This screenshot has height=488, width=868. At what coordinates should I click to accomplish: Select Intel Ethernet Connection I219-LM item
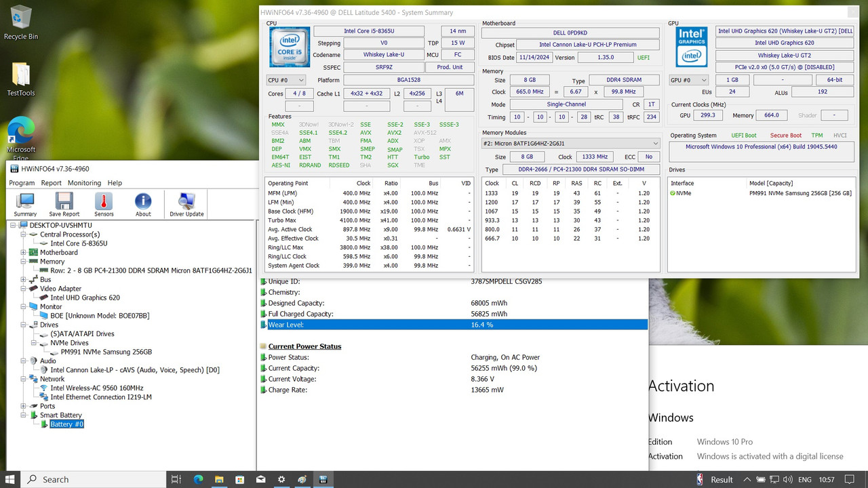point(101,397)
